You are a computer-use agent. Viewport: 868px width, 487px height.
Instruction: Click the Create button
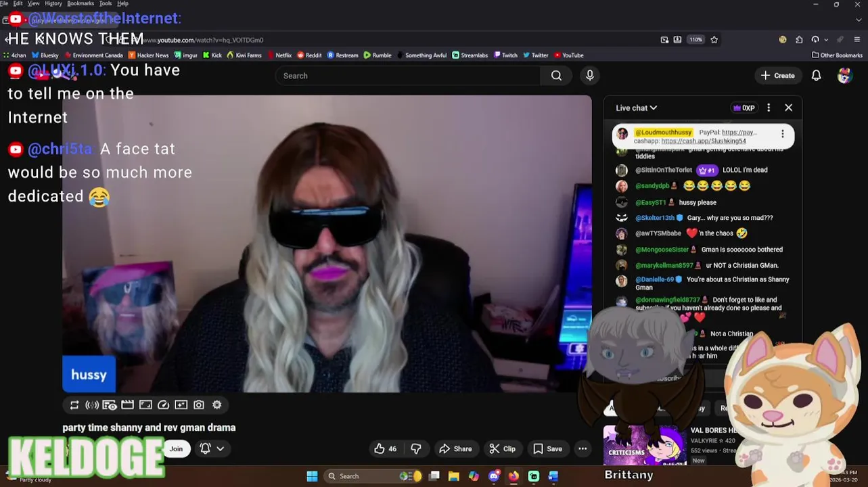tap(777, 76)
